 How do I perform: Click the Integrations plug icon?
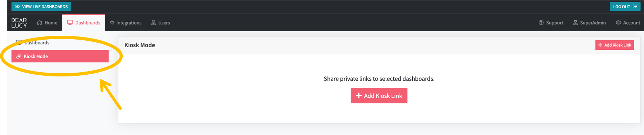(x=112, y=22)
